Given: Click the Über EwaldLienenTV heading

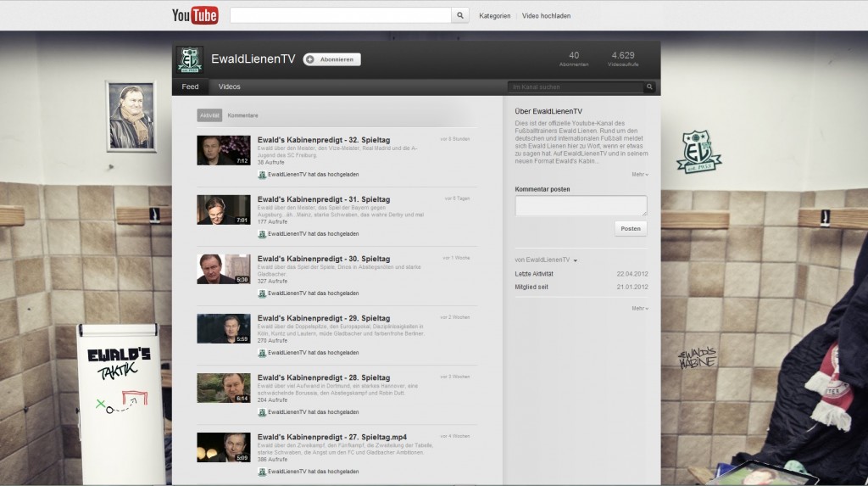Looking at the screenshot, I should pos(548,111).
